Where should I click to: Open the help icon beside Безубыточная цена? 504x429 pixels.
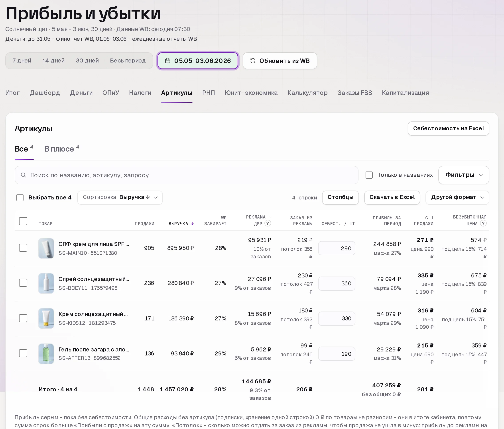tap(483, 223)
